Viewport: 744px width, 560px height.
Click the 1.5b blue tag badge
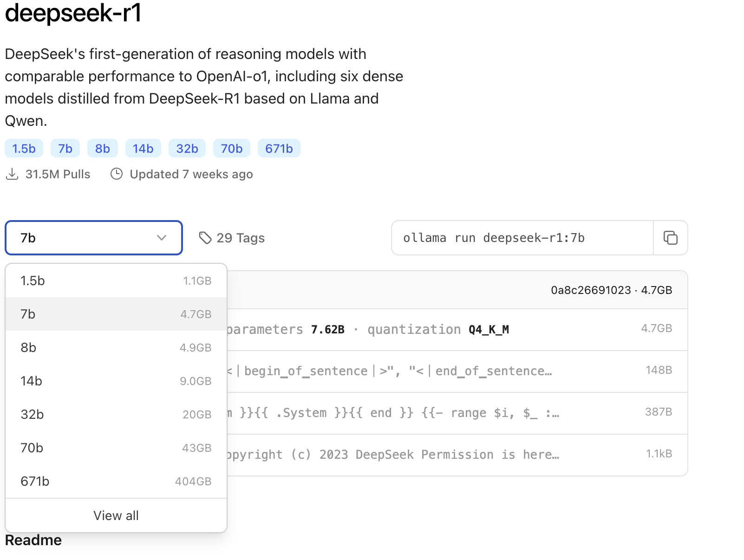tap(24, 149)
